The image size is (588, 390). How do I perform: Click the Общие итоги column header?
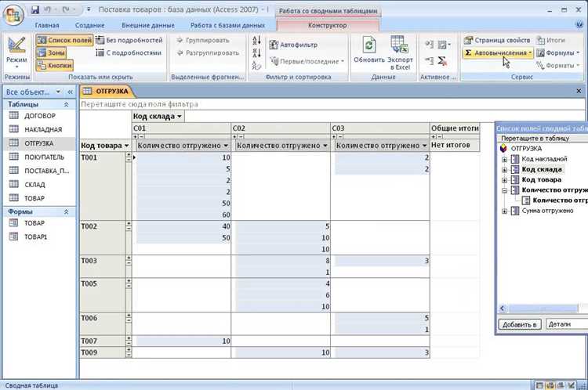455,128
